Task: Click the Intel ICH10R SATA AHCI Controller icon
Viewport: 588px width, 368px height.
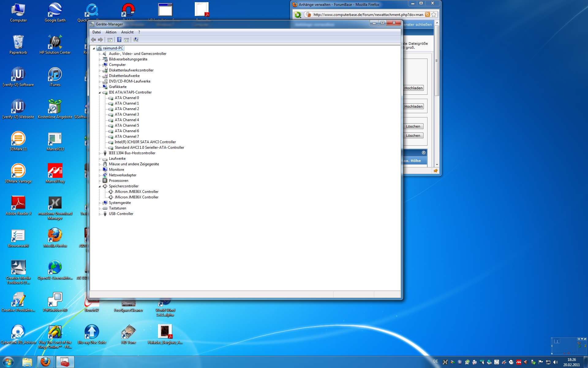Action: (111, 142)
